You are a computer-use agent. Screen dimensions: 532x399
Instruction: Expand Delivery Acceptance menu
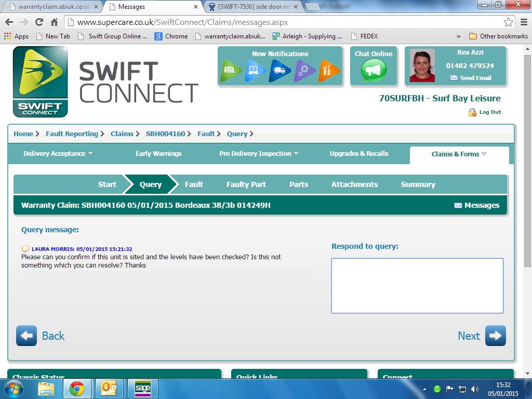pos(58,154)
